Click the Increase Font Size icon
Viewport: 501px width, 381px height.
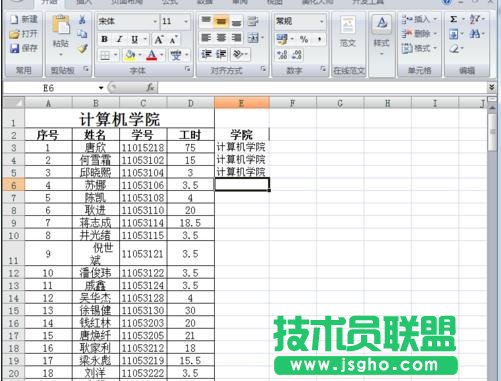tap(159, 40)
